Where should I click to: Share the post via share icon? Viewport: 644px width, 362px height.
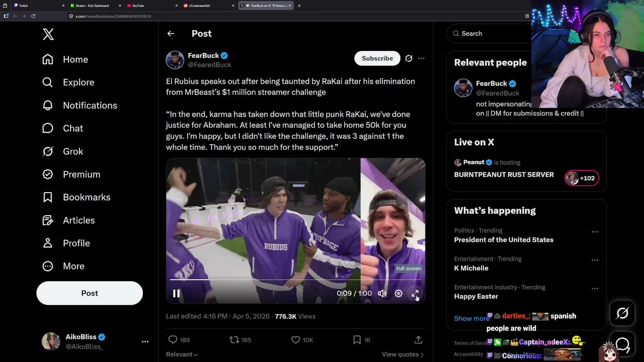coord(418,340)
